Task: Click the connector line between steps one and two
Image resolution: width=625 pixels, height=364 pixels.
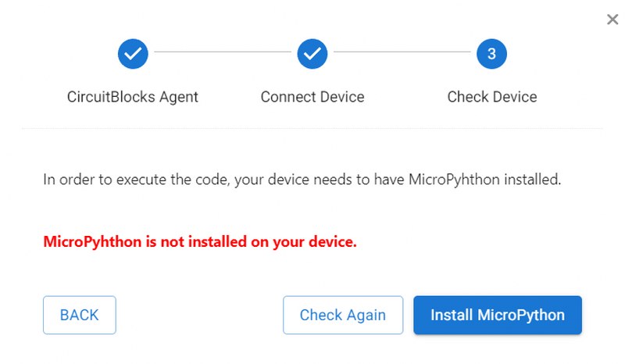Action: pyautogui.click(x=223, y=52)
